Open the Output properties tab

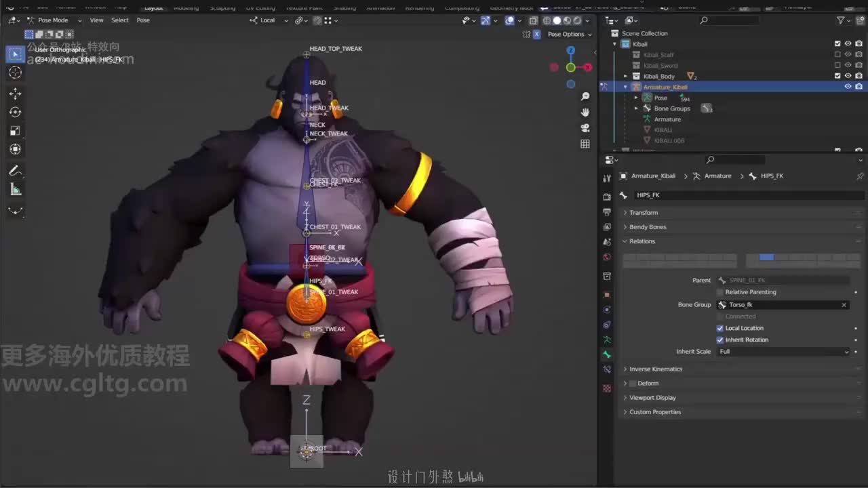pyautogui.click(x=607, y=211)
